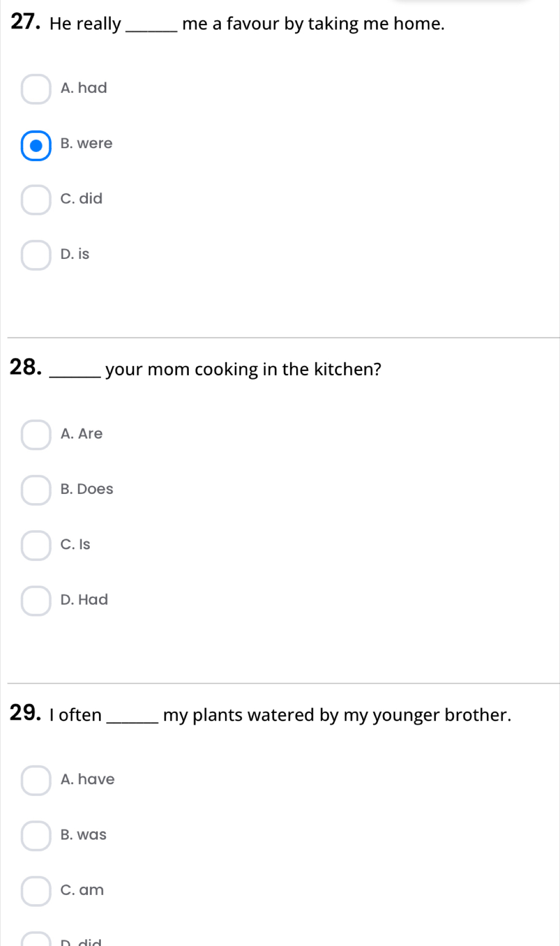Image resolution: width=560 pixels, height=946 pixels.
Task: Select the 'C. Is' radio button in question 28
Action: point(36,545)
